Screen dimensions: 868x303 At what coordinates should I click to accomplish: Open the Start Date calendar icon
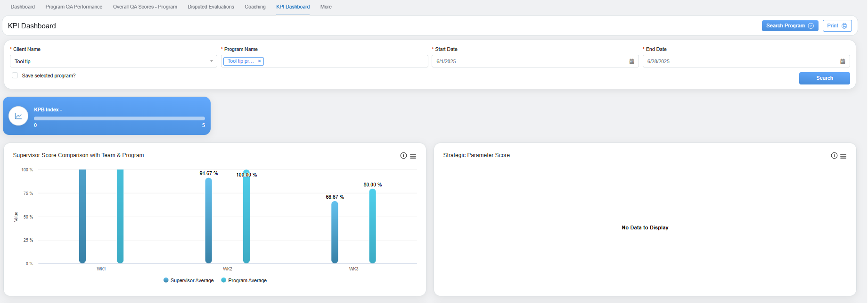pos(632,61)
